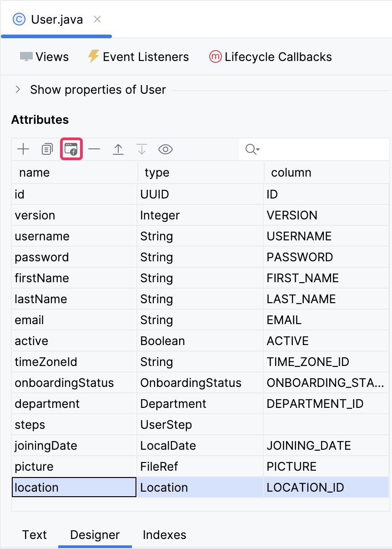Expand Show properties of User
The image size is (392, 549).
tap(18, 90)
